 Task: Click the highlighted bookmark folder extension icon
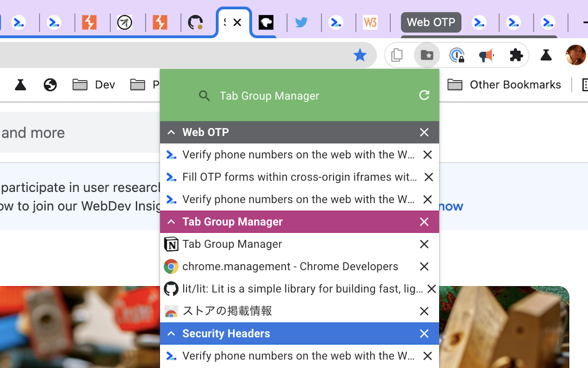(x=427, y=55)
